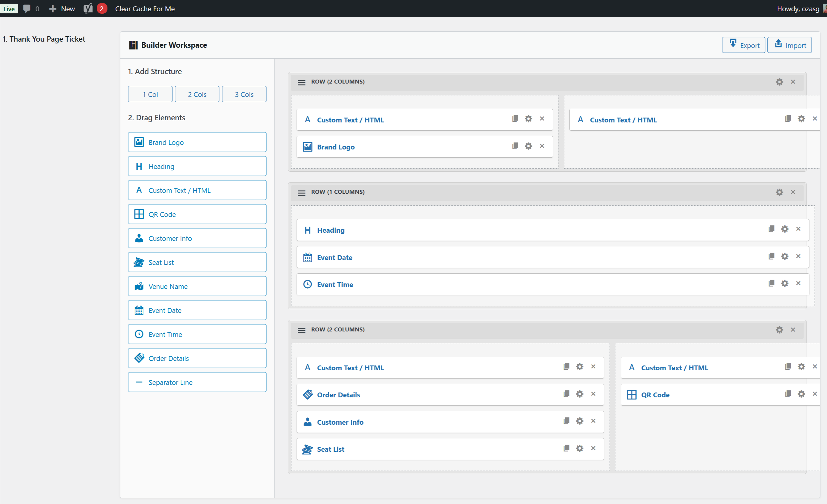This screenshot has height=504, width=827.
Task: Select the Customer Info drag element
Action: (197, 238)
